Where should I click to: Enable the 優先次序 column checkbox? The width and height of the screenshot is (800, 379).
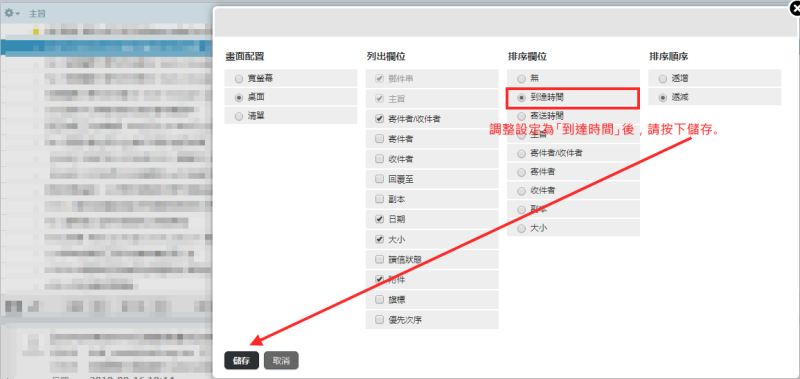click(379, 320)
